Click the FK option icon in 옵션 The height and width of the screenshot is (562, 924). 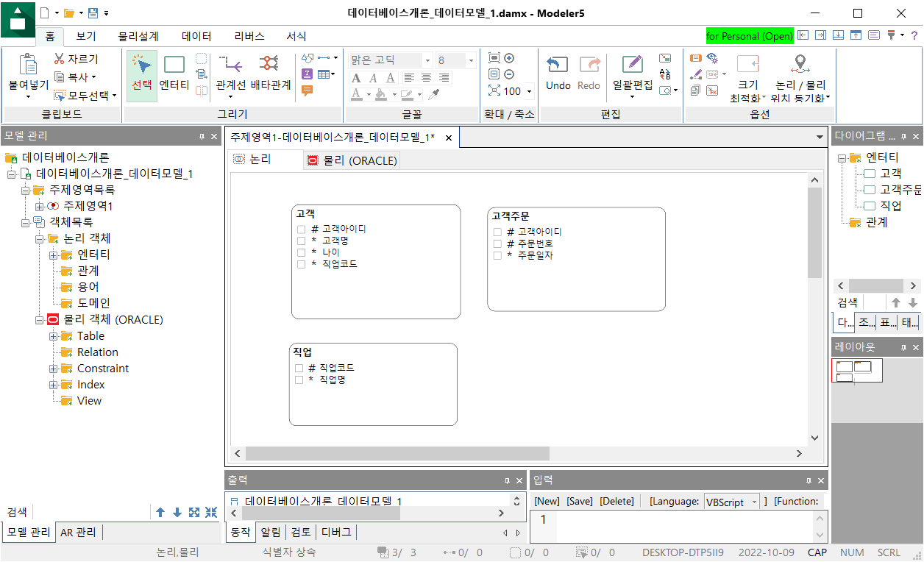click(712, 90)
